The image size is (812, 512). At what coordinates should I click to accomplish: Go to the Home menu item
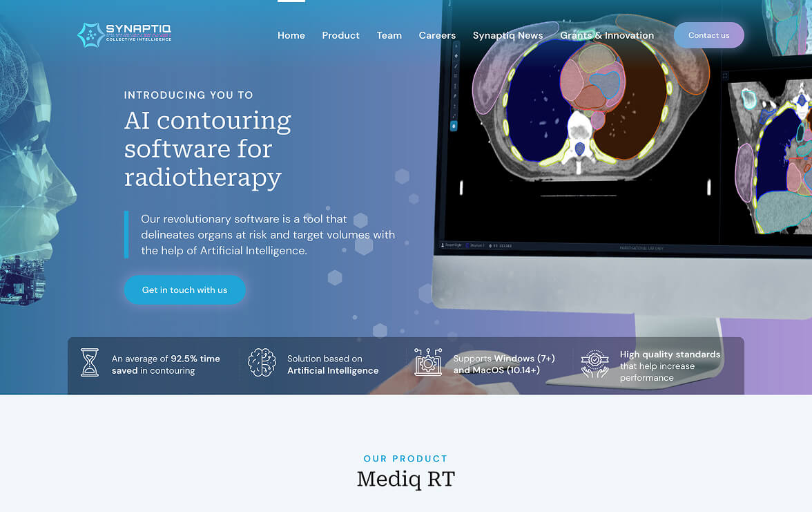point(291,35)
